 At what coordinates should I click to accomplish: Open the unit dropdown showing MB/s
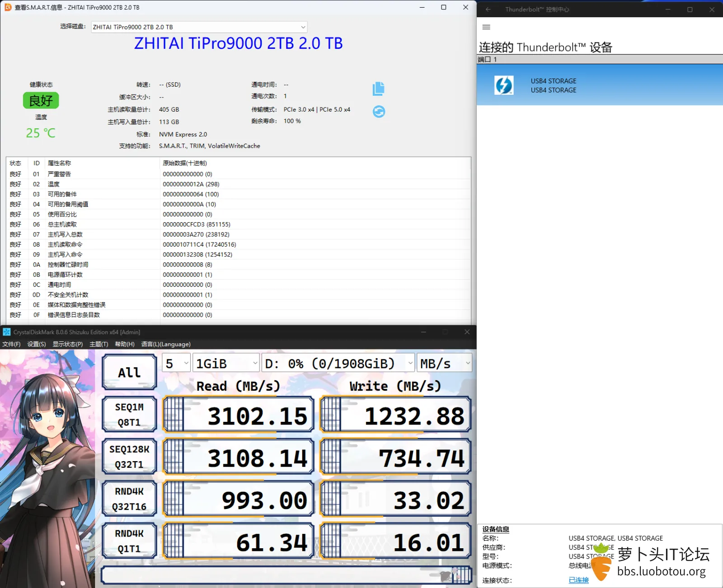point(445,363)
